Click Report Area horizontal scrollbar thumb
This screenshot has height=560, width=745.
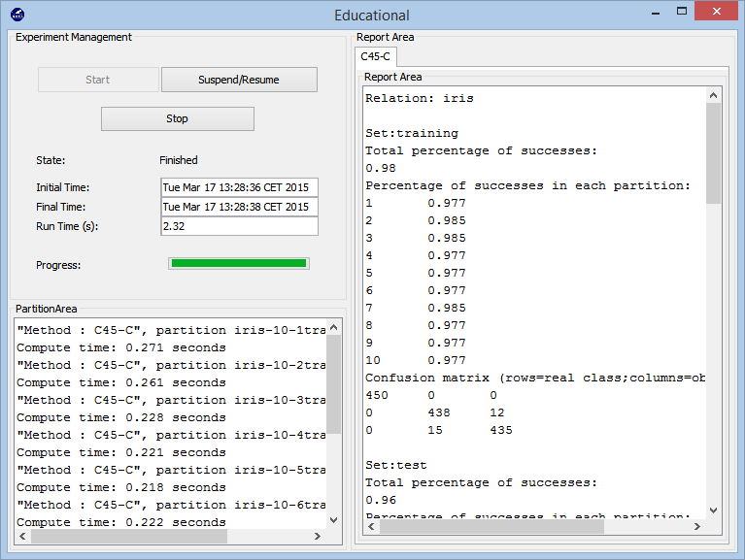[x=491, y=526]
